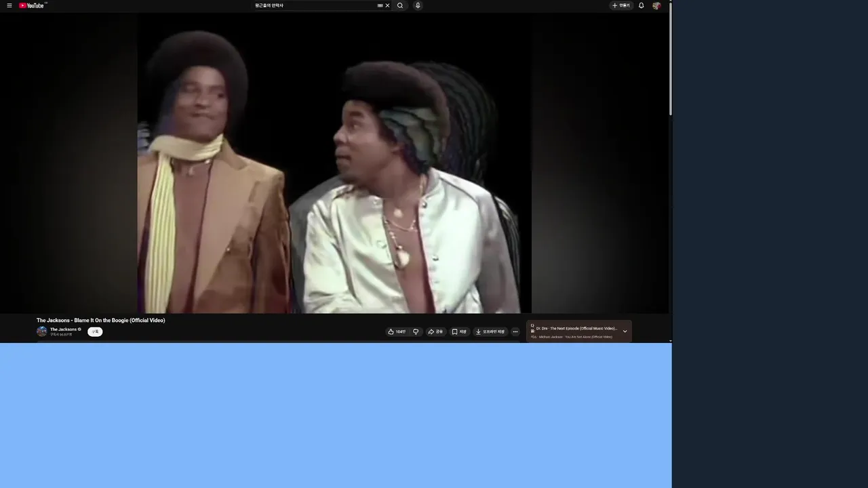Click the video player area

334,163
